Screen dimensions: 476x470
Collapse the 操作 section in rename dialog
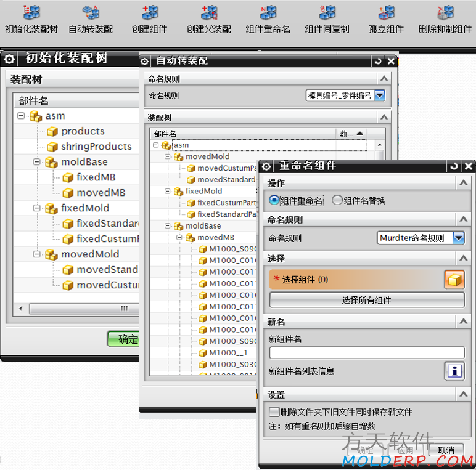tap(462, 183)
